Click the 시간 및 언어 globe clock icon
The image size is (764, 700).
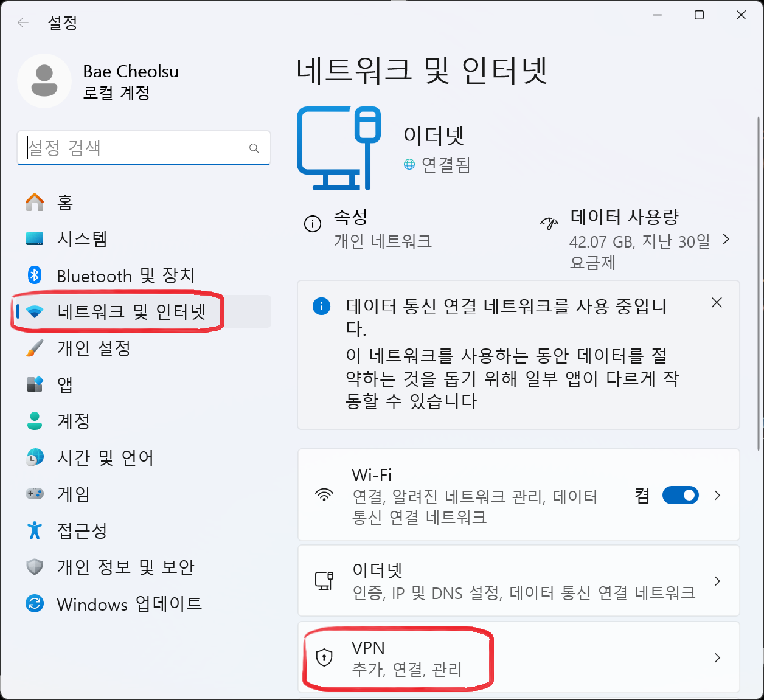click(x=35, y=457)
